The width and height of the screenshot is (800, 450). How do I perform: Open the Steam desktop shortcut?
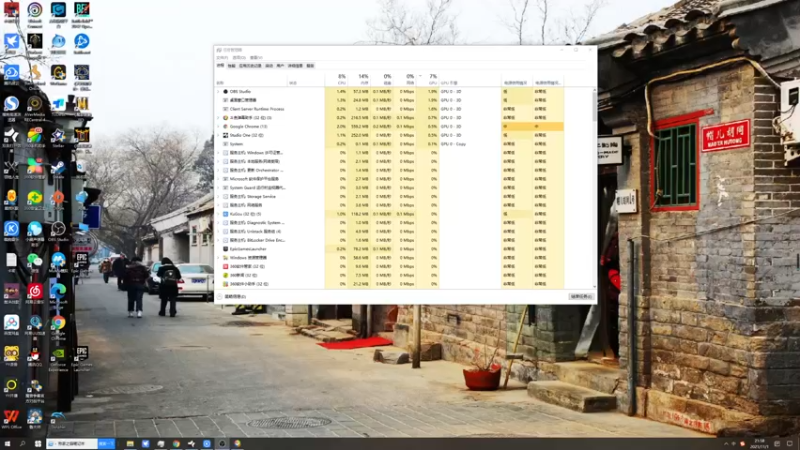click(x=58, y=169)
